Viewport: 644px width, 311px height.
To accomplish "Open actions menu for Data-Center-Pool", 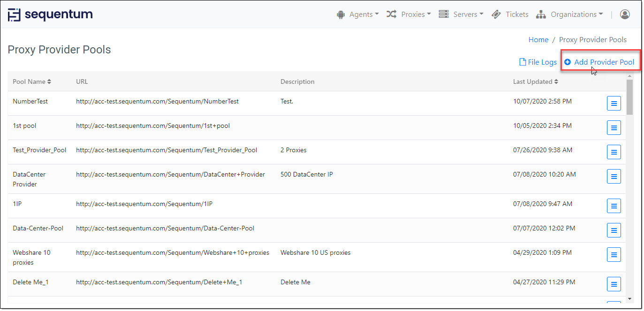I will (x=614, y=230).
